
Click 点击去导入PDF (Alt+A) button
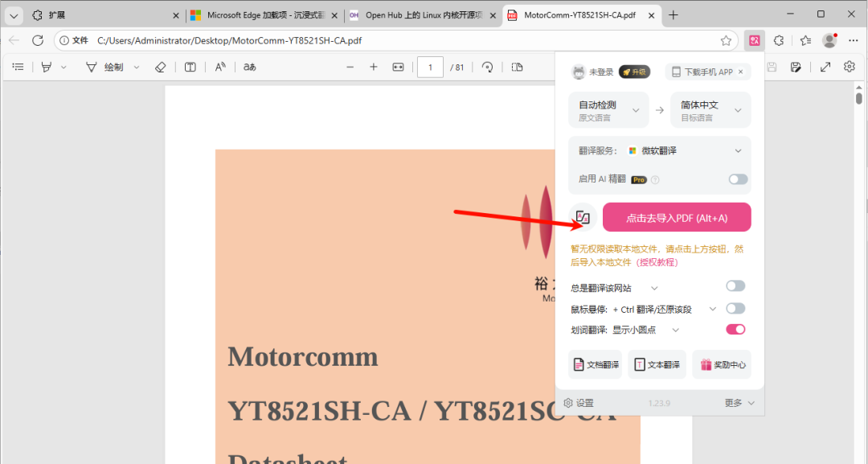(x=677, y=218)
